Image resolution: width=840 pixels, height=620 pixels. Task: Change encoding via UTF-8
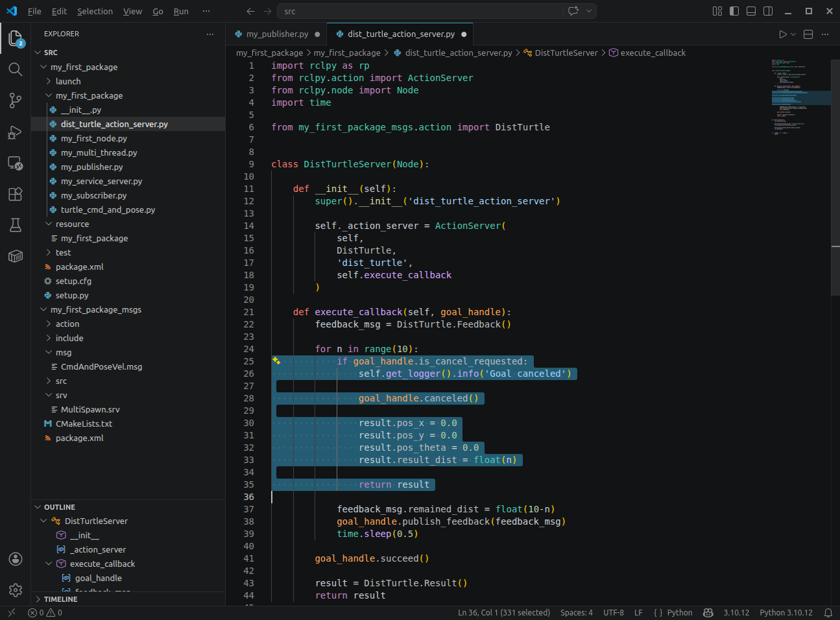tap(613, 612)
